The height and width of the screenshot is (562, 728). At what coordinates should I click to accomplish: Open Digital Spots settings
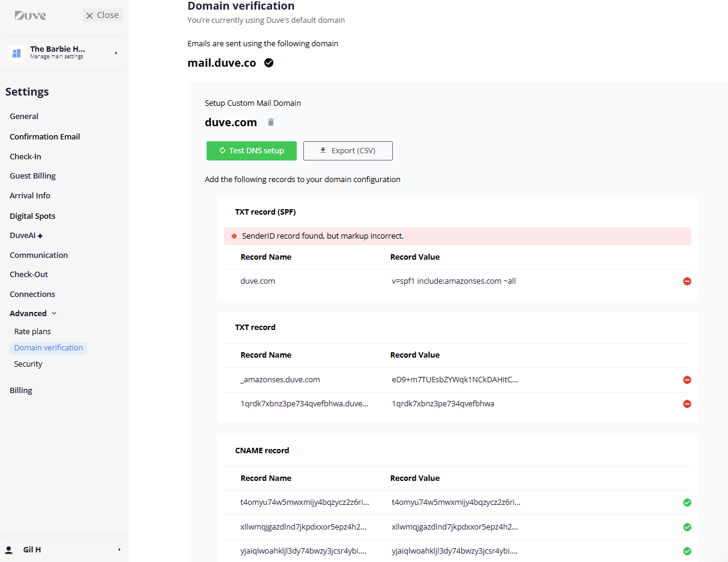coord(32,216)
